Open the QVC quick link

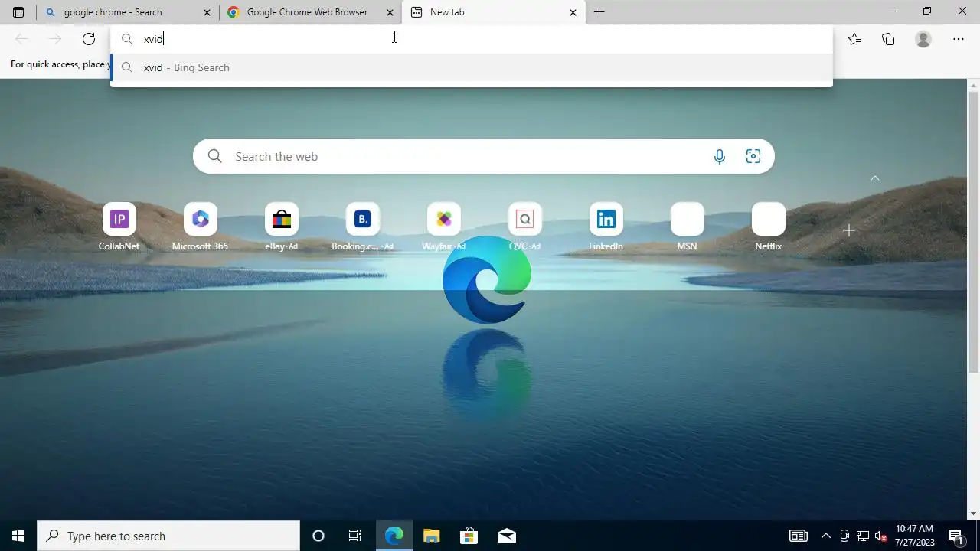[524, 227]
